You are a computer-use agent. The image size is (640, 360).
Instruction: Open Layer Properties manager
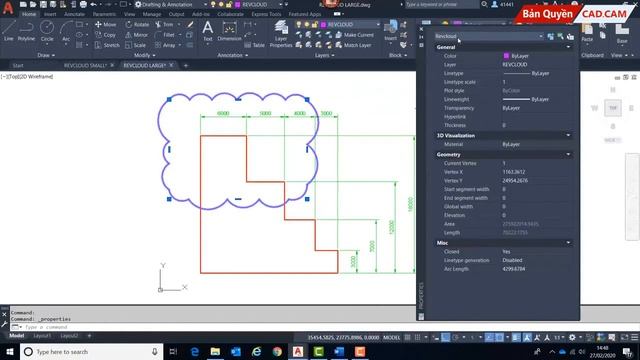281,33
